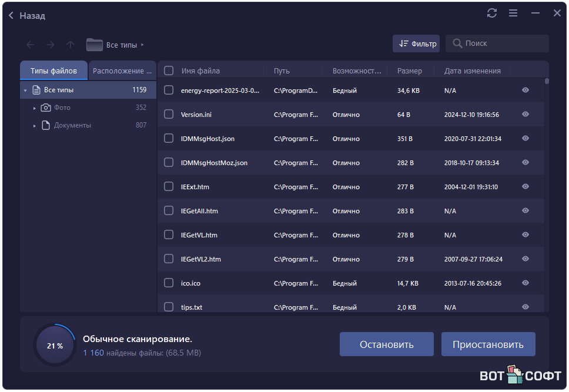Click the up-level arrow navigation icon
This screenshot has height=392, width=569.
[x=70, y=45]
